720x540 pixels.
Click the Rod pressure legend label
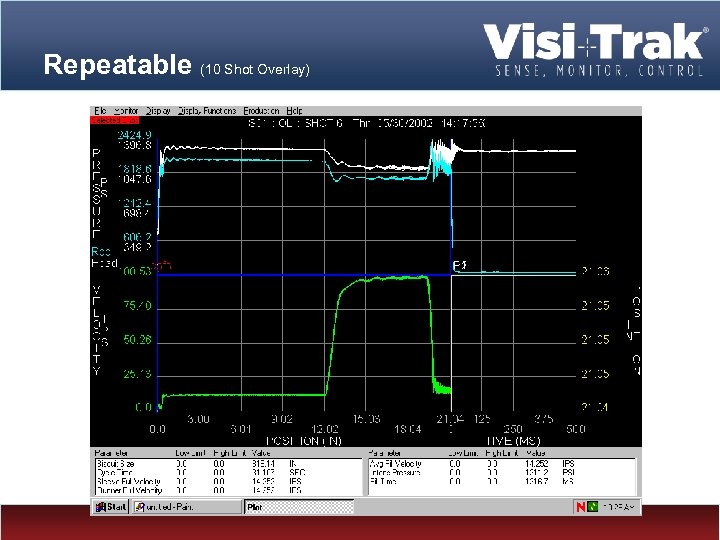point(101,252)
